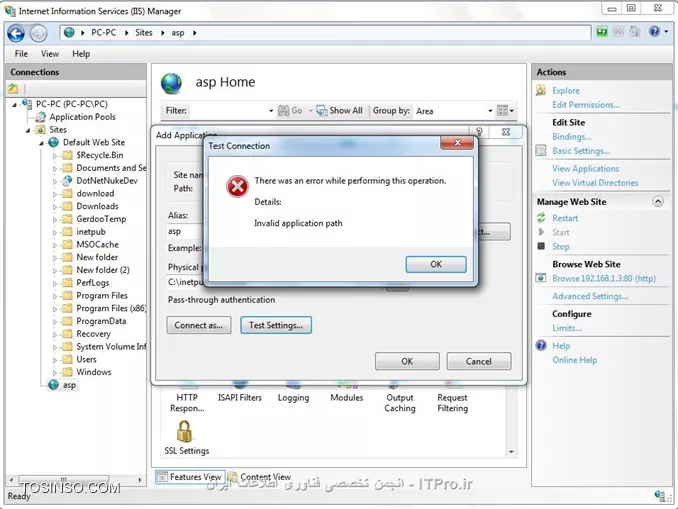This screenshot has height=509, width=678.
Task: Click the Basic Settings icon
Action: click(541, 150)
